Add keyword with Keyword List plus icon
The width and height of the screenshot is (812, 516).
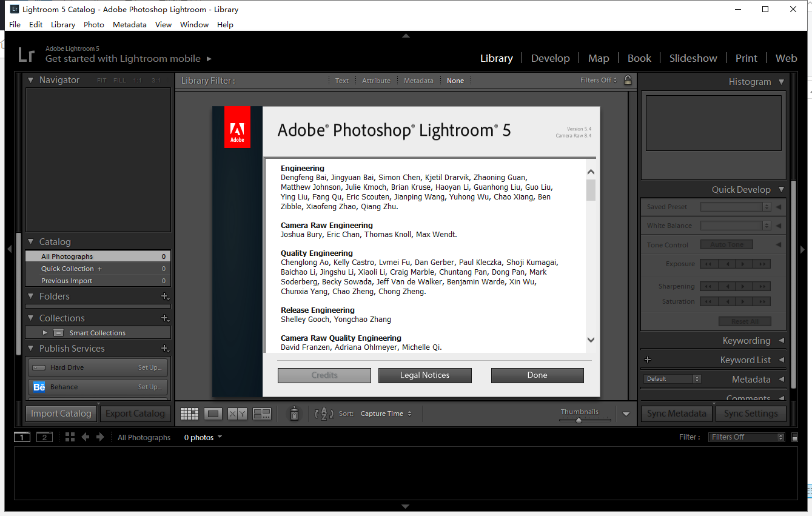648,360
